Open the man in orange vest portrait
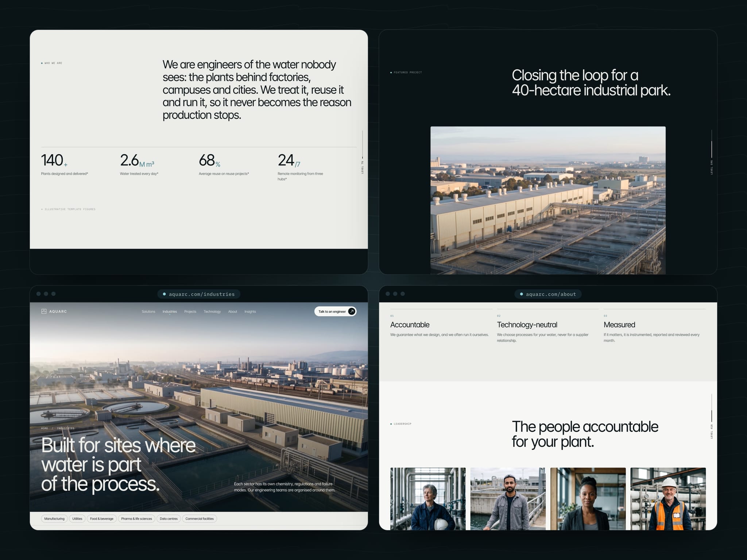This screenshot has width=747, height=560. click(668, 499)
